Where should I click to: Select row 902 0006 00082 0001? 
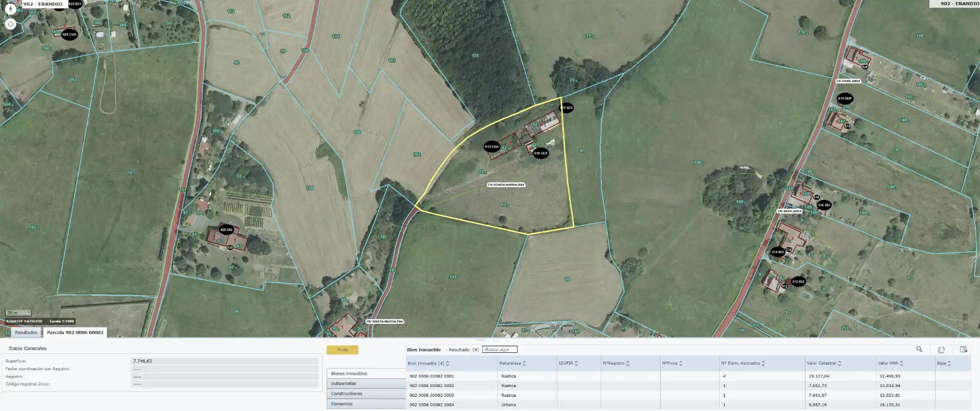point(689,376)
